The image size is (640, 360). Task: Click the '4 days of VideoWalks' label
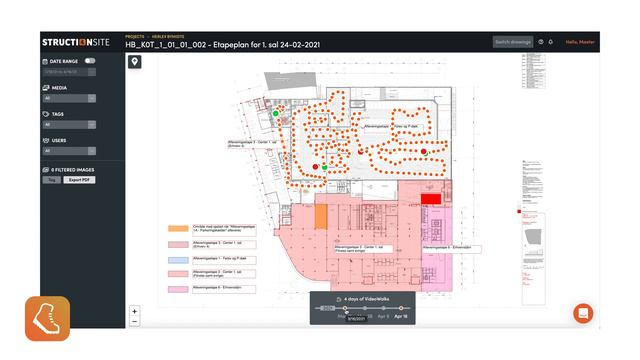pos(367,299)
